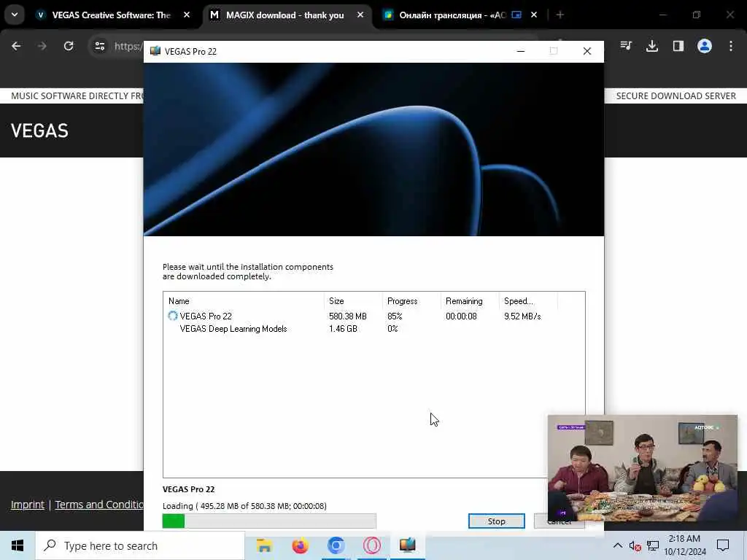747x560 pixels.
Task: Open the Imprint link on MAGIX page
Action: coord(28,505)
